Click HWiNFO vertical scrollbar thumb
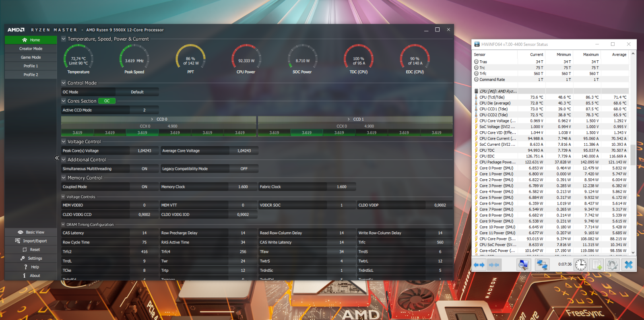The width and height of the screenshot is (644, 320). (633, 155)
